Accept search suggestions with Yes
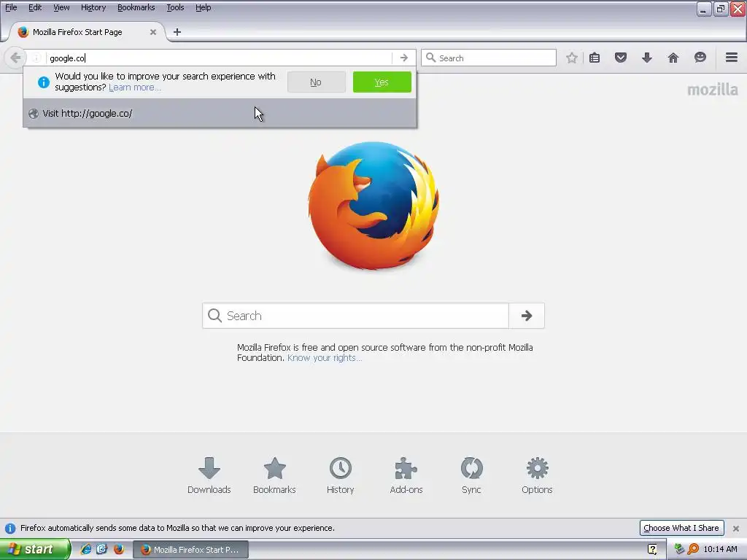The width and height of the screenshot is (747, 560). pos(382,82)
